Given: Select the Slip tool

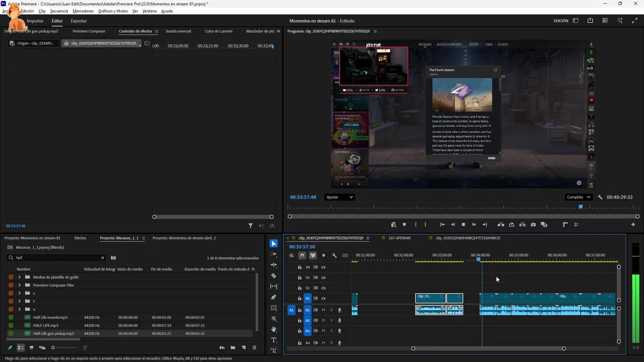Looking at the screenshot, I should [x=274, y=287].
